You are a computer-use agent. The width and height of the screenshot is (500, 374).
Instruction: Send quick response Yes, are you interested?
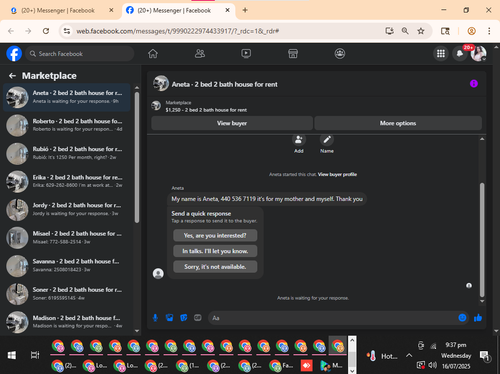click(x=215, y=235)
